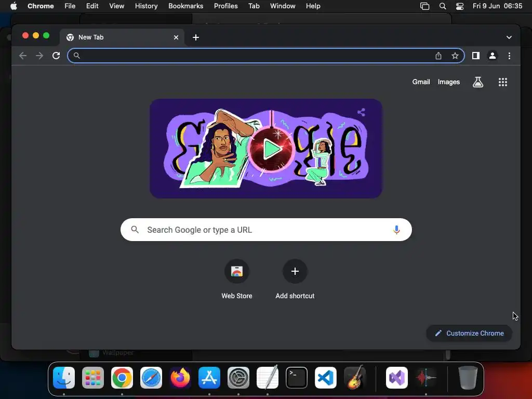The width and height of the screenshot is (532, 399).
Task: Share the Google Doodle
Action: pyautogui.click(x=362, y=112)
